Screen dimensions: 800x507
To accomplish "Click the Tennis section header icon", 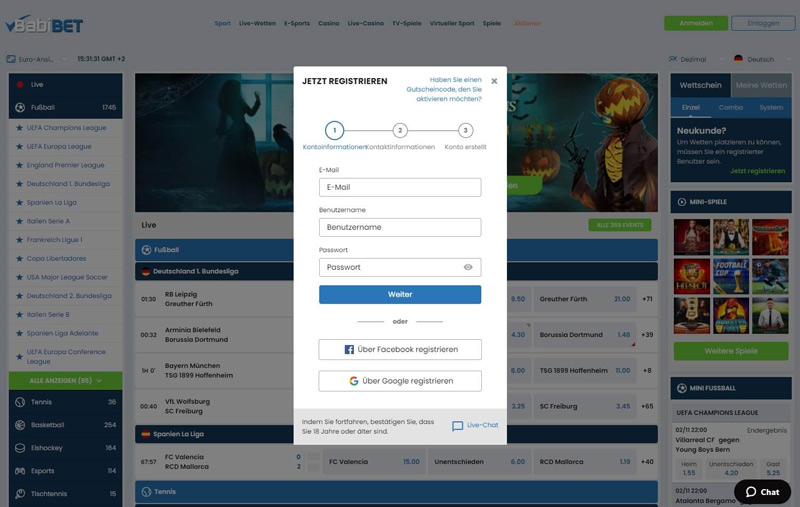I will point(146,492).
